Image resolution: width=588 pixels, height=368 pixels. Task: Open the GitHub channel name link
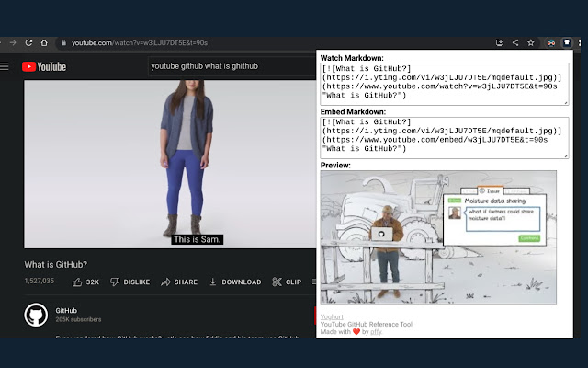pyautogui.click(x=66, y=311)
